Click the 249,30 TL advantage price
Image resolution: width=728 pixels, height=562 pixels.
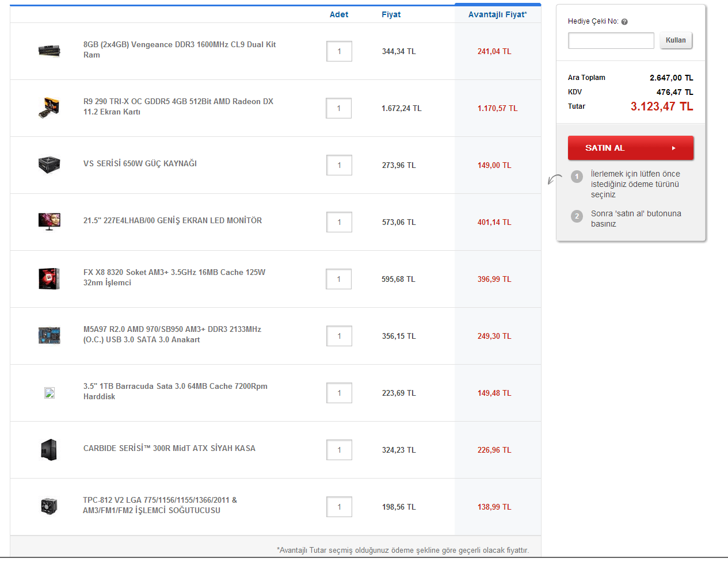click(494, 336)
